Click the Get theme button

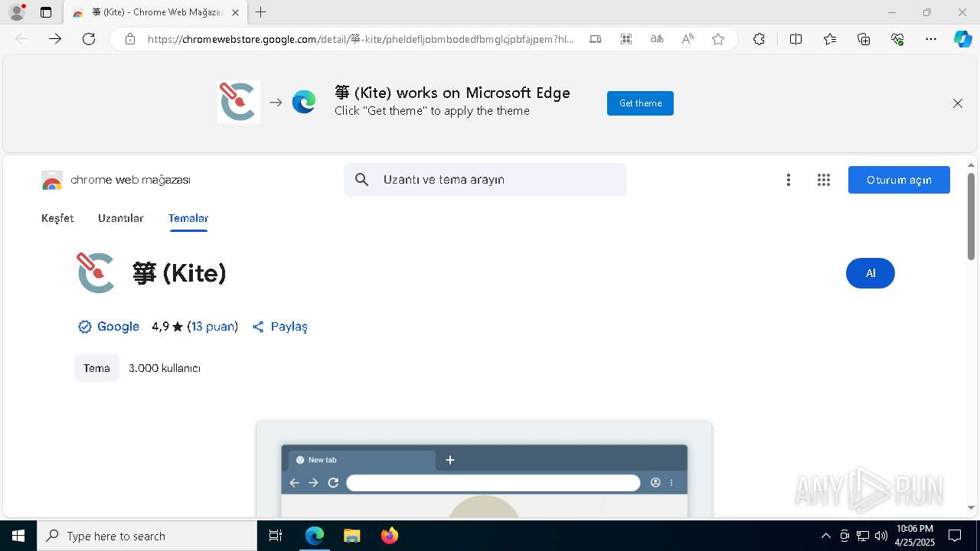(640, 103)
